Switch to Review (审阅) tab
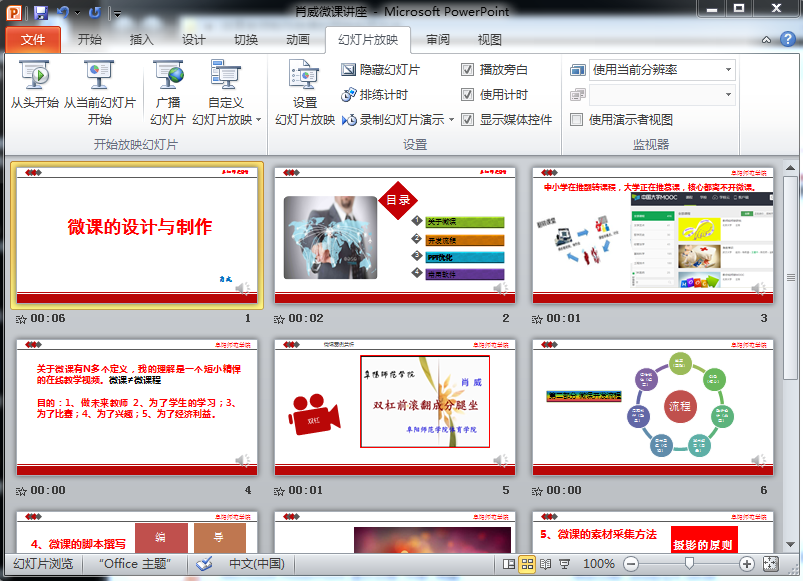 pyautogui.click(x=438, y=39)
